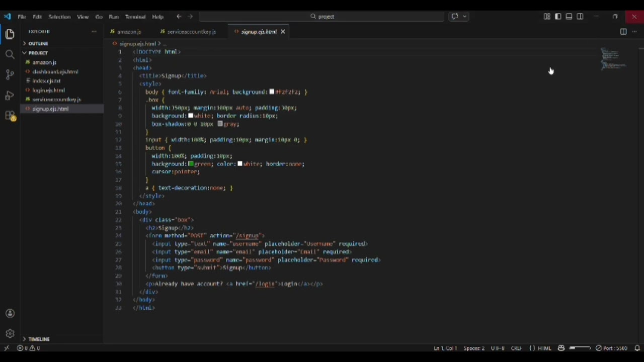644x362 pixels.
Task: Open the Source Control view
Action: tap(10, 75)
